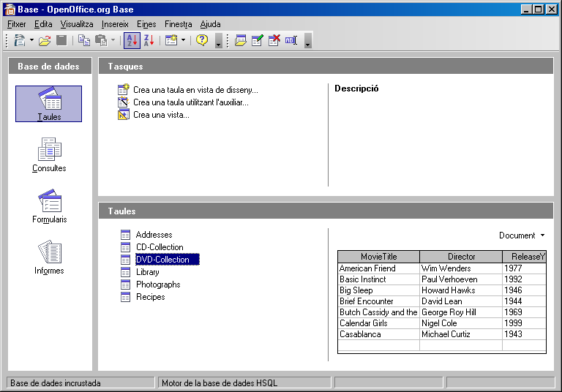Open the New document dropdown arrow

click(31, 40)
